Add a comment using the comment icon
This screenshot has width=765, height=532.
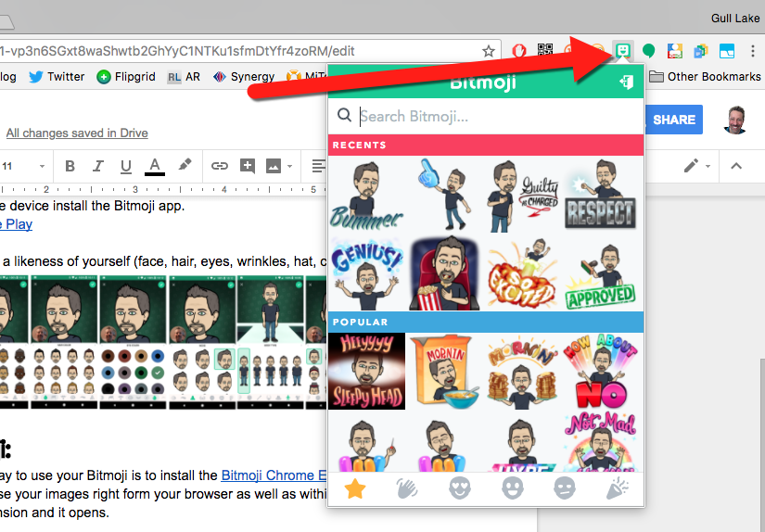(248, 166)
